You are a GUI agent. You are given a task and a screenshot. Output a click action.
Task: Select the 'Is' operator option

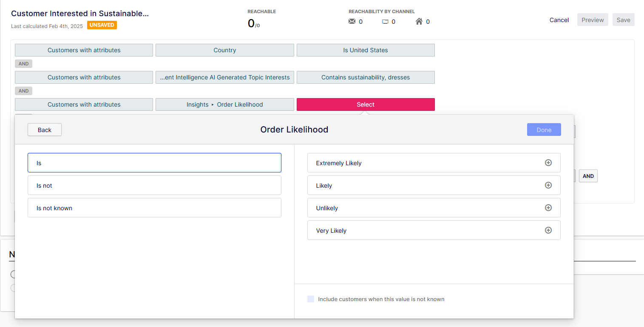tap(154, 163)
